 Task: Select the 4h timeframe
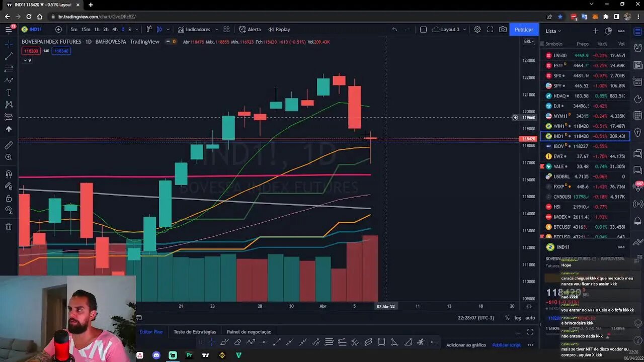coord(115,29)
